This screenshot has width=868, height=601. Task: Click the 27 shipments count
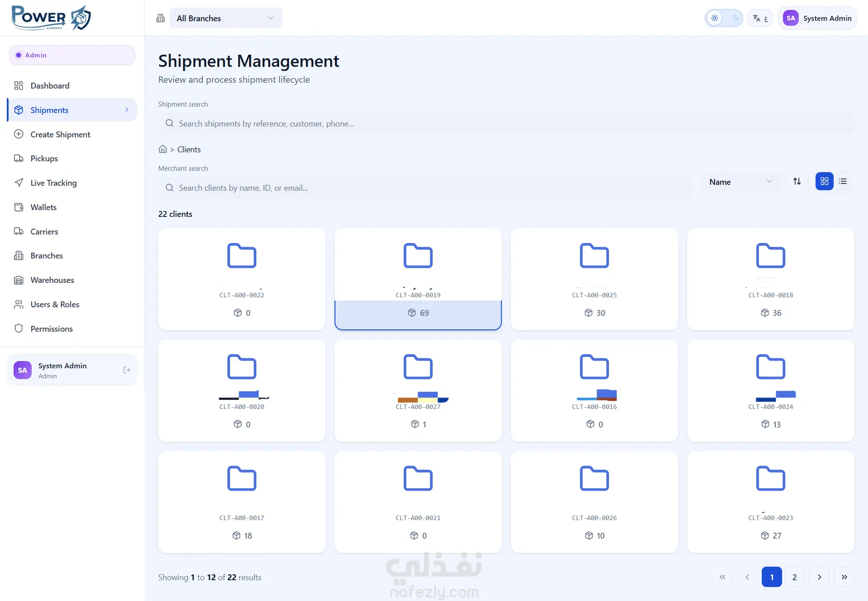click(771, 535)
